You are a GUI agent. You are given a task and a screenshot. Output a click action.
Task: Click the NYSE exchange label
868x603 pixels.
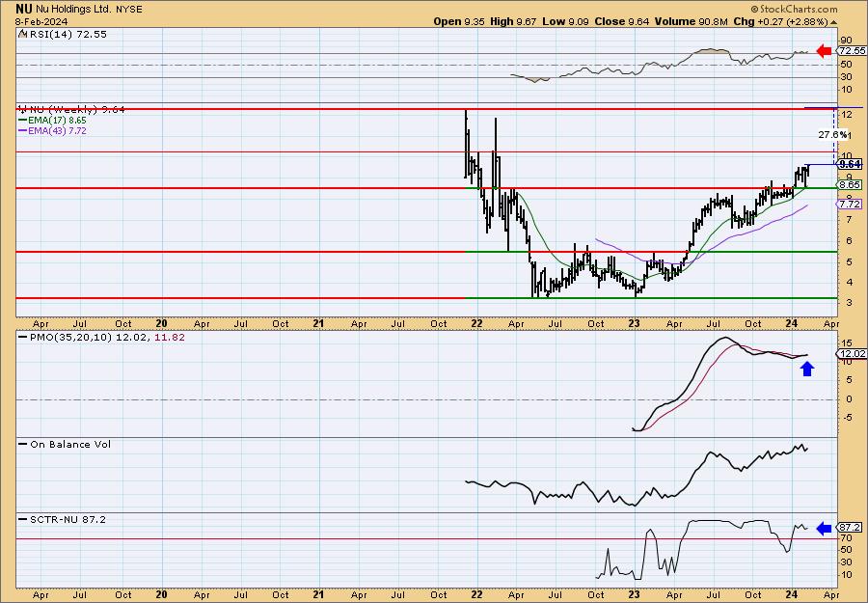[129, 10]
